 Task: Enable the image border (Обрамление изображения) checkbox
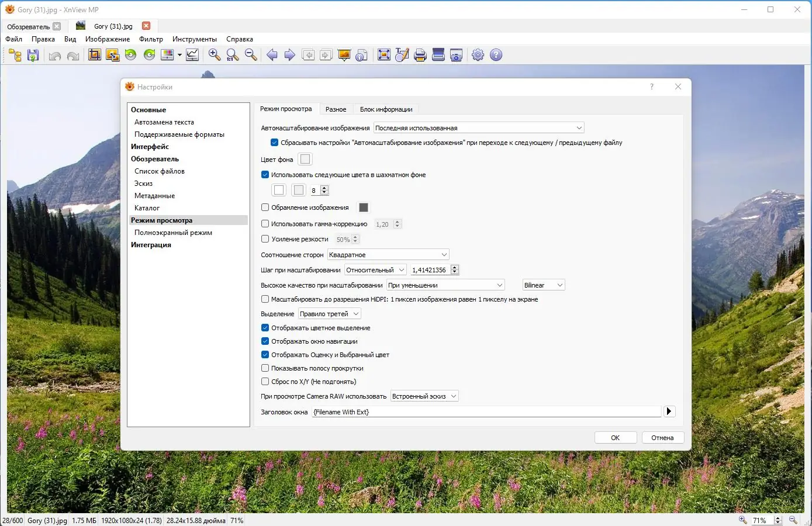pos(265,207)
